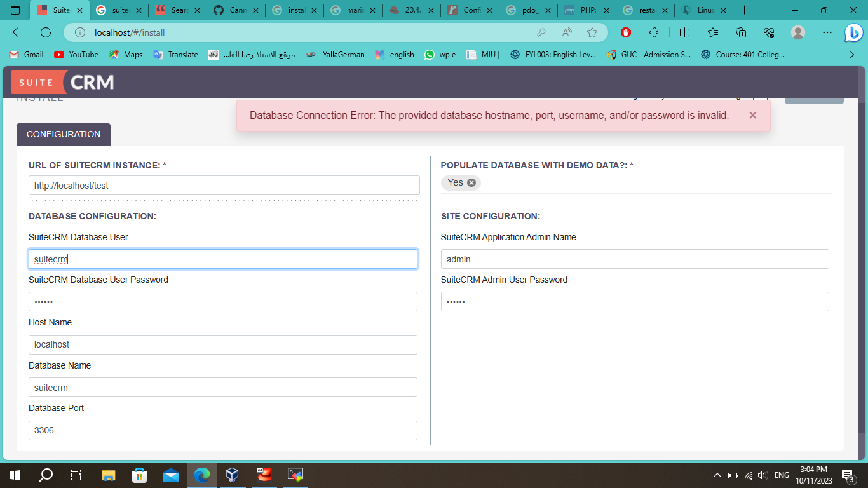Open the YouTube bookmark

(x=76, y=55)
